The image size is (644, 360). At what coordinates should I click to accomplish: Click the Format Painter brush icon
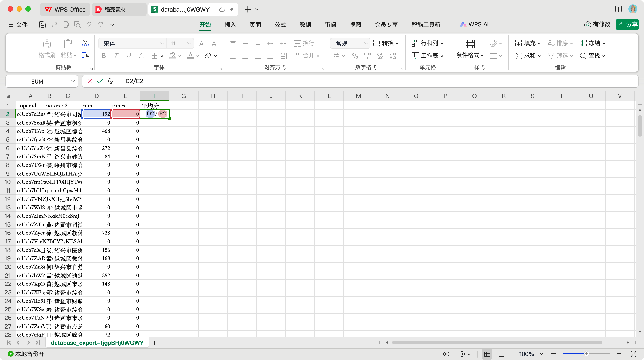(x=47, y=44)
